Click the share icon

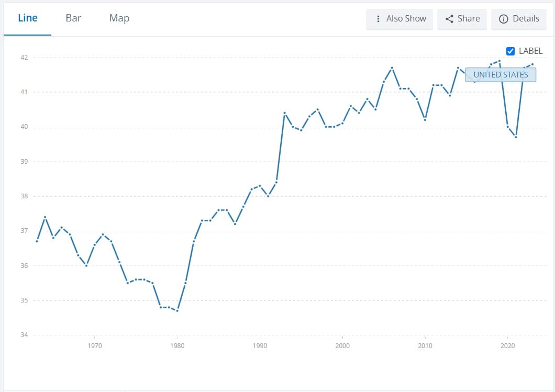449,19
